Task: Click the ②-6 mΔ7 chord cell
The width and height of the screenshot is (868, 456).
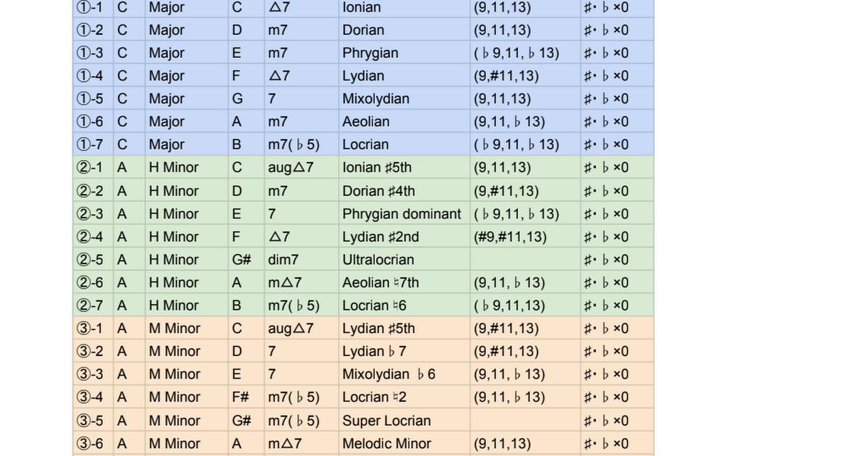Action: click(x=300, y=283)
